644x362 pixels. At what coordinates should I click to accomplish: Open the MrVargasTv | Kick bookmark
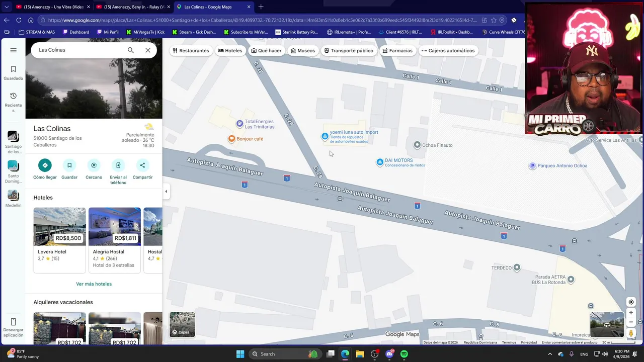[x=145, y=32]
